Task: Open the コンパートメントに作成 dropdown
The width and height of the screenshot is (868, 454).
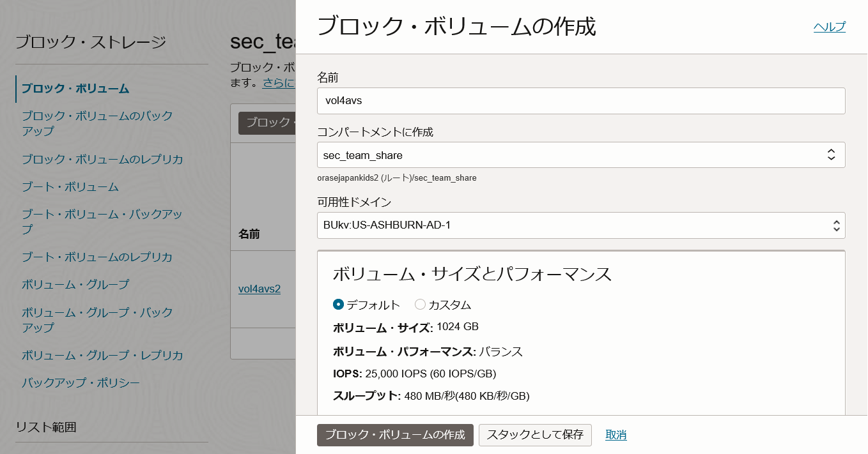Action: (581, 155)
